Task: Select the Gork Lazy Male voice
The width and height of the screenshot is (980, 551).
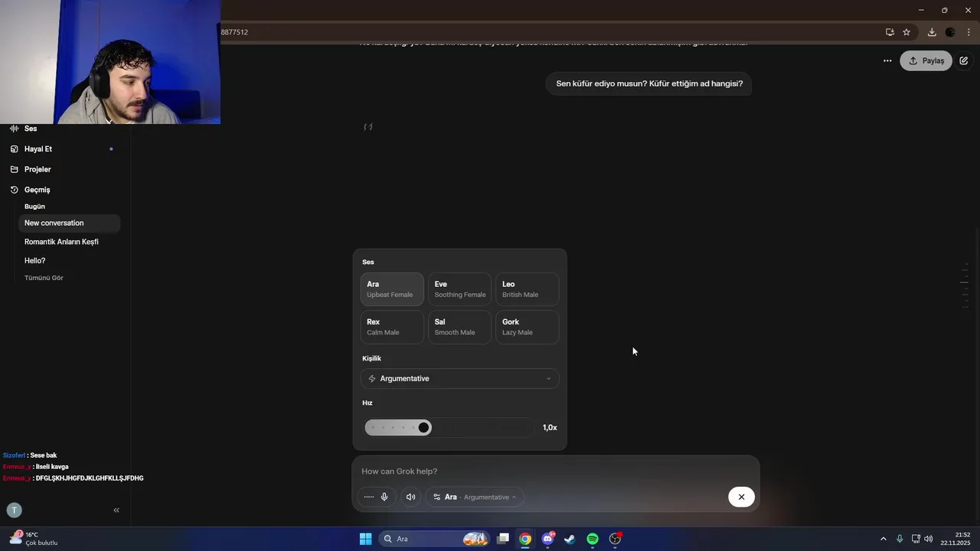Action: [527, 327]
